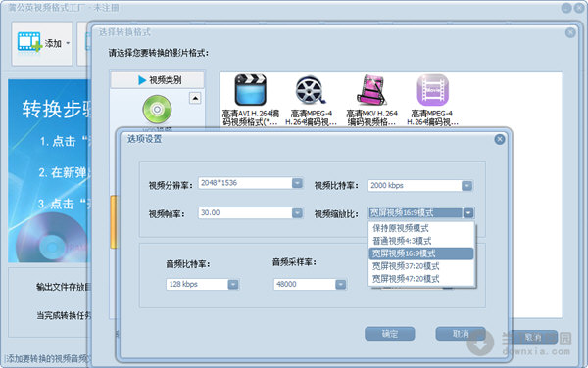Viewport: 588px width, 368px height.
Task: Click the 添加 add video icon
Action: point(28,42)
